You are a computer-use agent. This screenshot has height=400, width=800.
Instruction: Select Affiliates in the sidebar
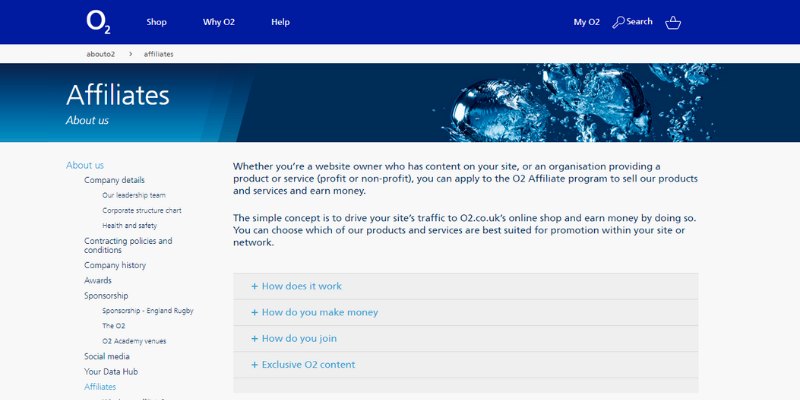pyautogui.click(x=100, y=387)
